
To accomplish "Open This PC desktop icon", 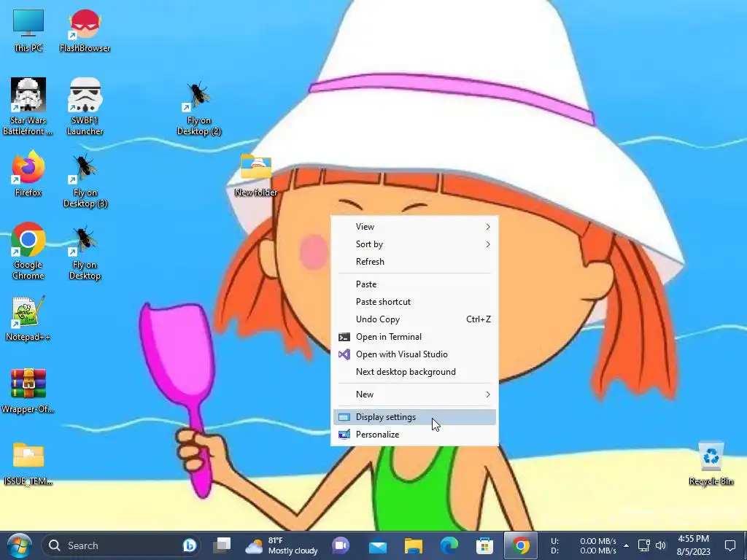I will point(28,31).
